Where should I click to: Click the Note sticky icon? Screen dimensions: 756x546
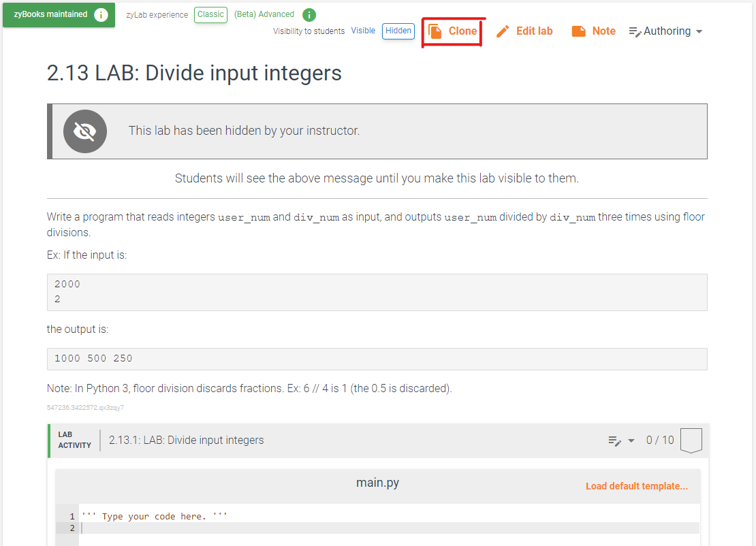(x=578, y=31)
